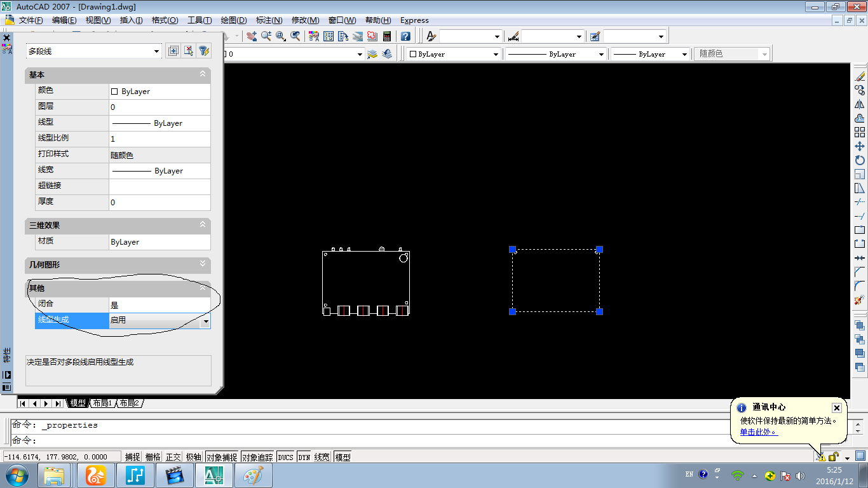The height and width of the screenshot is (488, 868).
Task: Select the Rotate tool
Action: point(860,160)
